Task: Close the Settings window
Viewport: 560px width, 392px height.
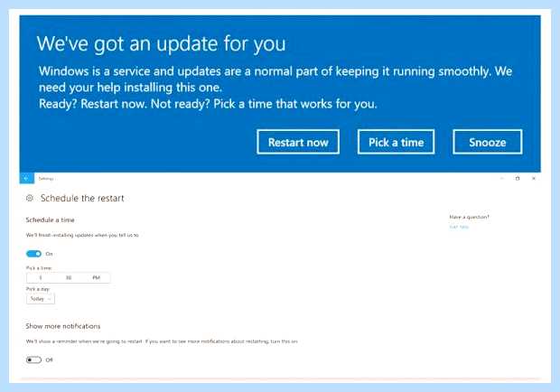Action: [534, 178]
